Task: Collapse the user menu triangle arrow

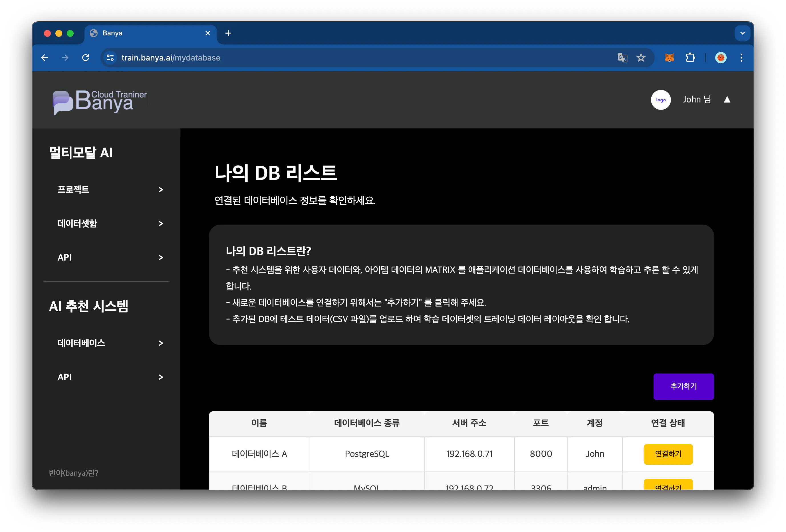Action: click(727, 100)
